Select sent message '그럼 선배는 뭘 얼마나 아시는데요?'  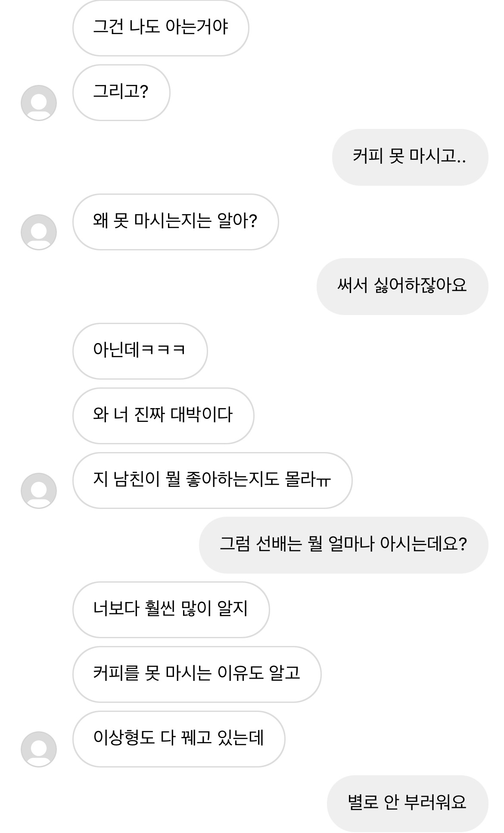[x=343, y=545]
